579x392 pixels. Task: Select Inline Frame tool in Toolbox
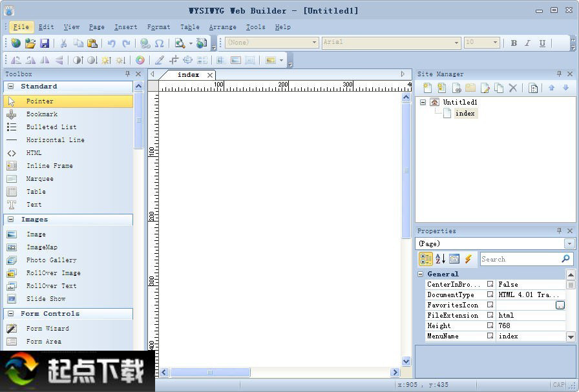tap(68, 166)
